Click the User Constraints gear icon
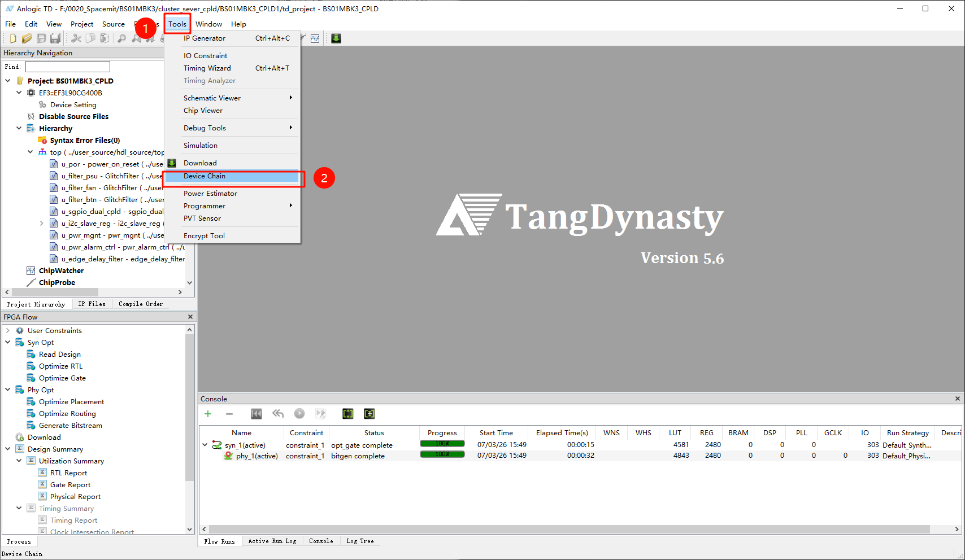 (20, 331)
